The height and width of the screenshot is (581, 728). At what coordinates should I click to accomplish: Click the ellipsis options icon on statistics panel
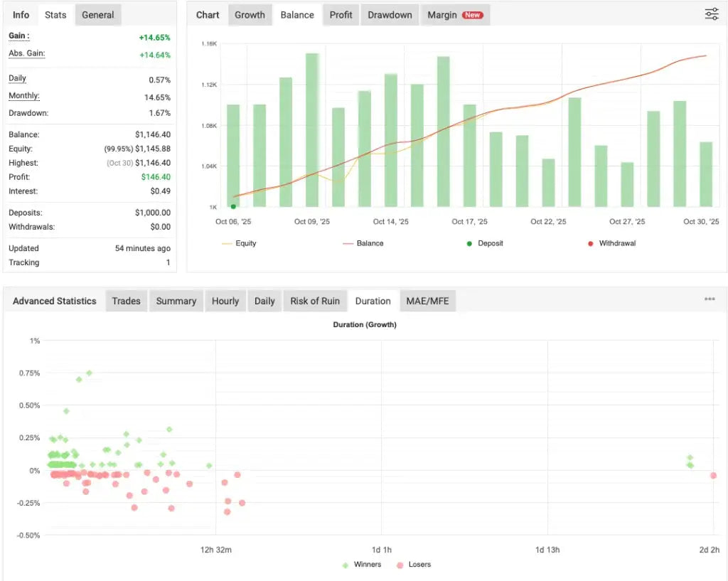(x=709, y=299)
